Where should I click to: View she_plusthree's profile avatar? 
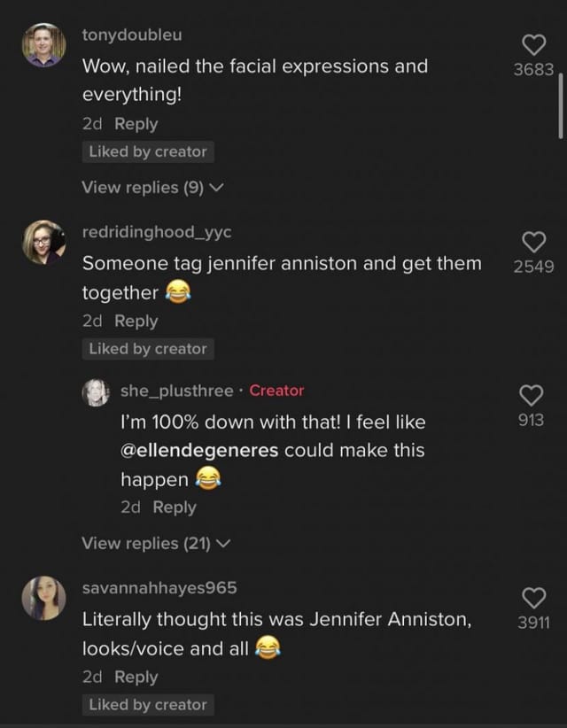97,393
